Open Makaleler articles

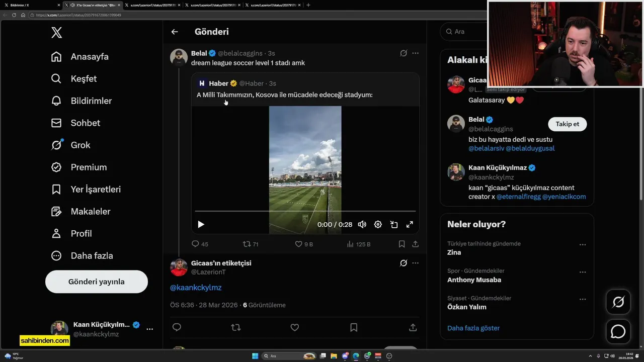click(80, 212)
